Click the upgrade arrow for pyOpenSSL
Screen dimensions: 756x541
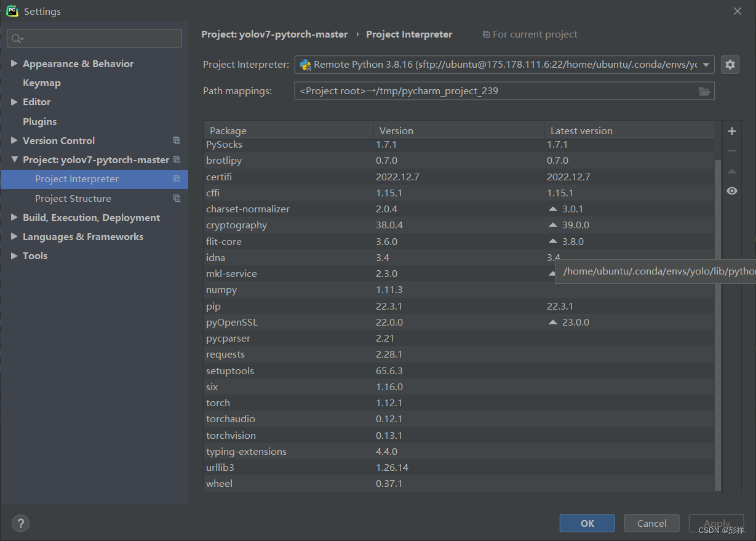pyautogui.click(x=552, y=322)
